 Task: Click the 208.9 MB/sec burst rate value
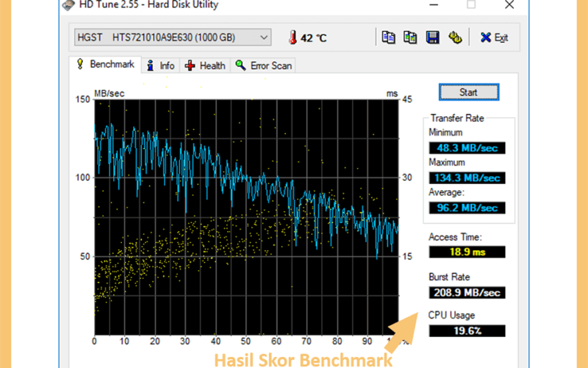(467, 292)
